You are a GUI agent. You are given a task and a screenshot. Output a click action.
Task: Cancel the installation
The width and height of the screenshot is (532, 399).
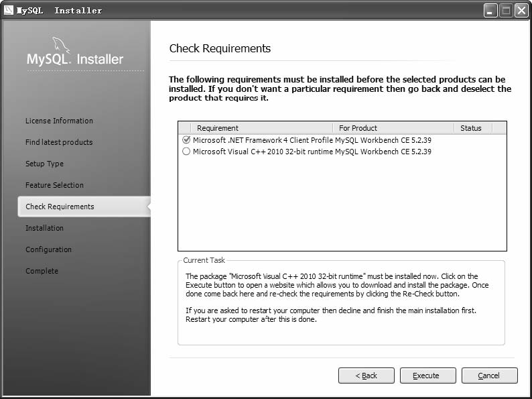tap(490, 376)
